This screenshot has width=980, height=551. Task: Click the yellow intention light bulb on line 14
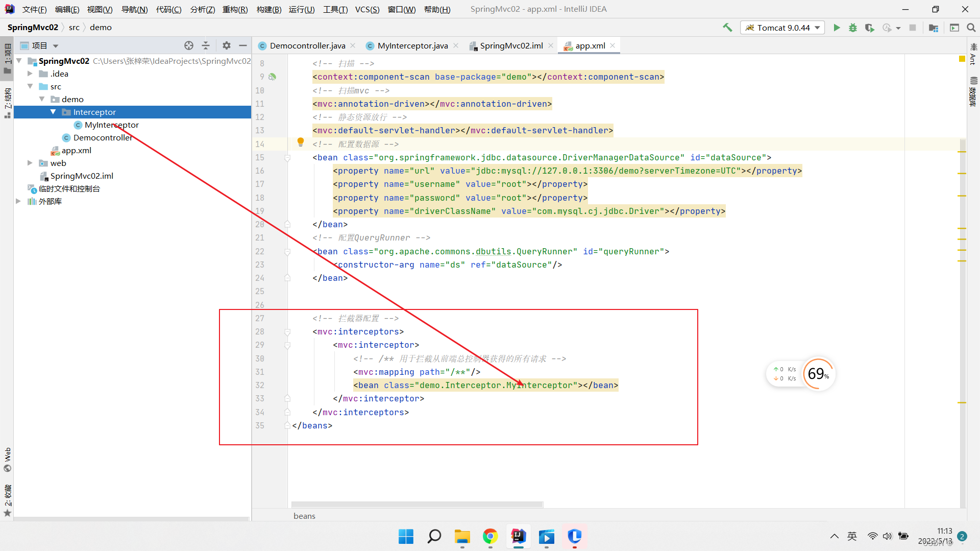click(x=301, y=142)
